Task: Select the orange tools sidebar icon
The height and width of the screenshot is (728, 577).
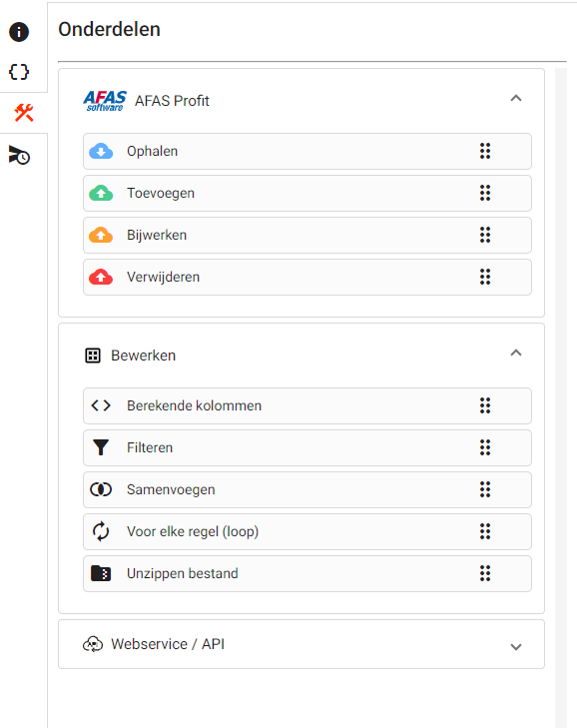Action: coord(24,113)
